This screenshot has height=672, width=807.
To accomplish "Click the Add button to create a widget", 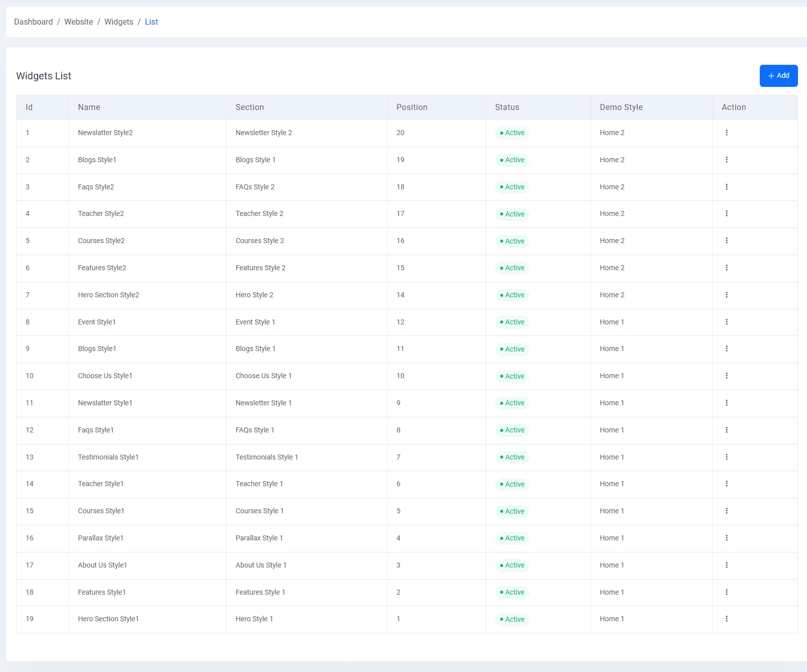I will point(778,75).
